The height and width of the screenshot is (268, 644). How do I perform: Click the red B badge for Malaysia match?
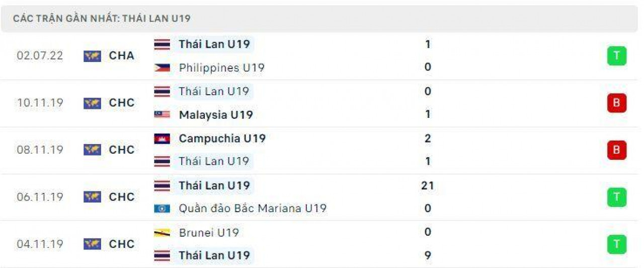click(x=616, y=103)
